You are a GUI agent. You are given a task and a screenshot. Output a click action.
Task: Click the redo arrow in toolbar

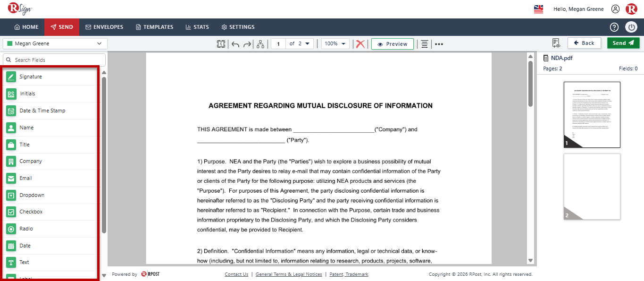[247, 44]
